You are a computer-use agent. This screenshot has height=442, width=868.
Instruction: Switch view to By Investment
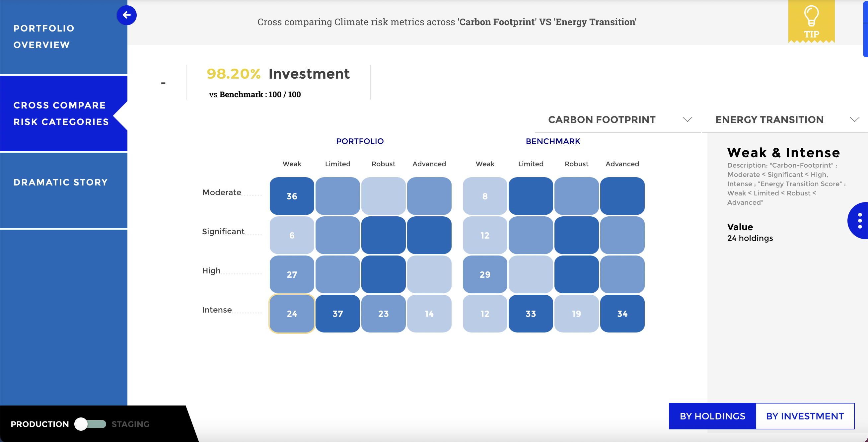coord(805,416)
